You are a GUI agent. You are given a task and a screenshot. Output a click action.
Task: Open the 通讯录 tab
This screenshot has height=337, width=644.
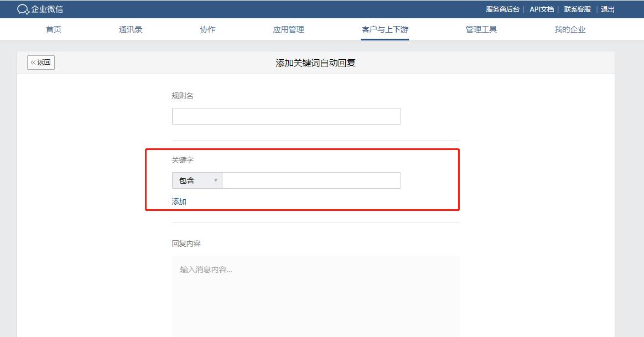130,30
